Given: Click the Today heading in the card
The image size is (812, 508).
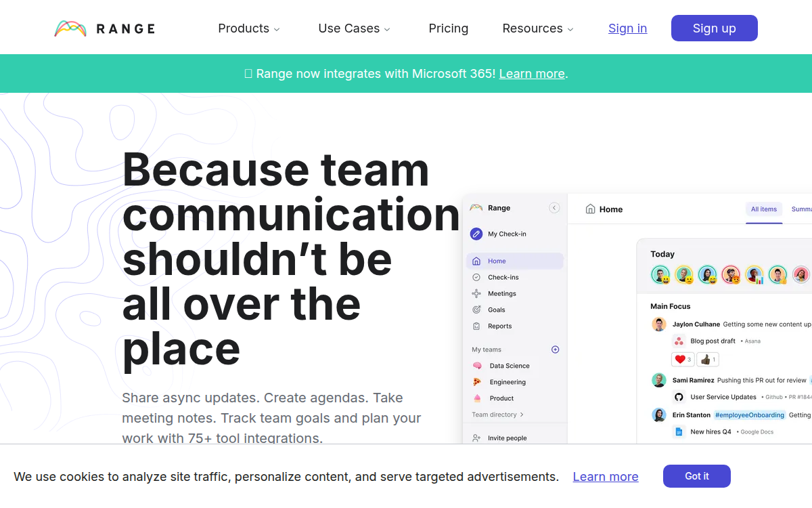Looking at the screenshot, I should 662,254.
